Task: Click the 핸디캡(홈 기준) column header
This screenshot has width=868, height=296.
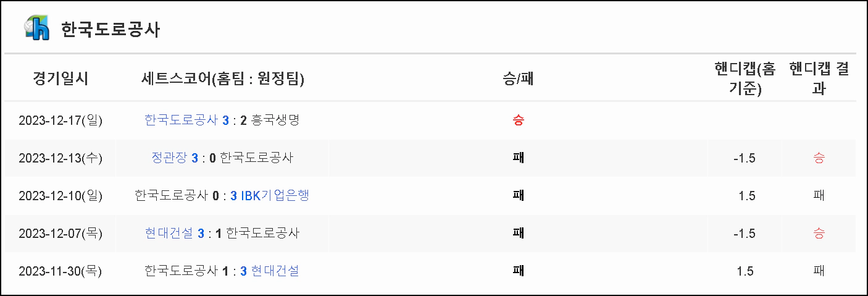Action: [745, 79]
